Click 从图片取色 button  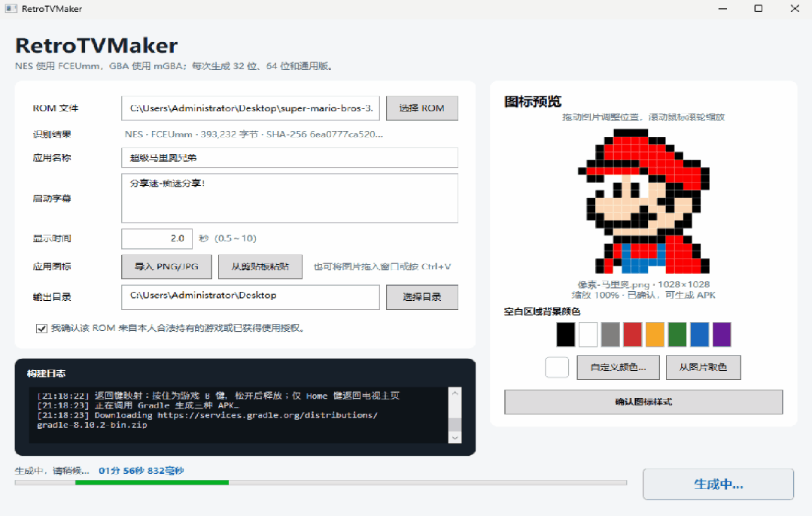[703, 368]
